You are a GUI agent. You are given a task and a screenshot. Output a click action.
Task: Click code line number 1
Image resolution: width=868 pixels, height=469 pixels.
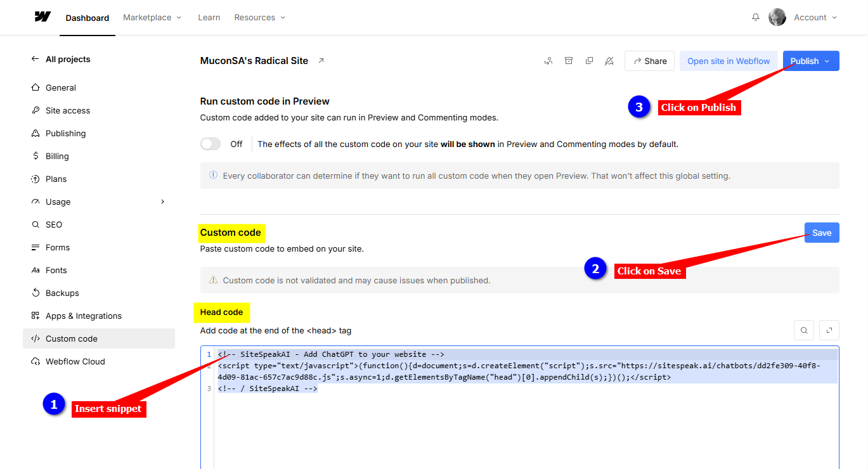click(x=209, y=354)
